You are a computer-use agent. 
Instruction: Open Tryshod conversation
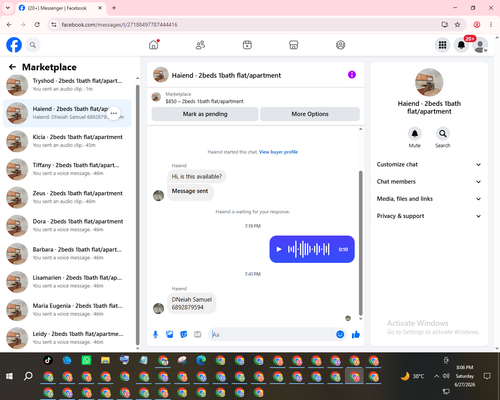pos(67,85)
